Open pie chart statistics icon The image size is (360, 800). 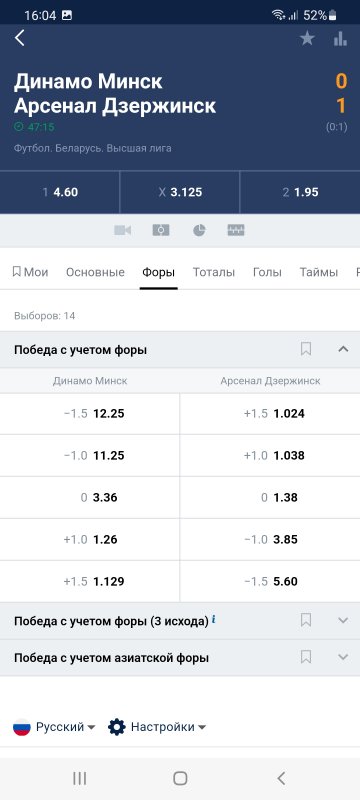click(x=199, y=230)
